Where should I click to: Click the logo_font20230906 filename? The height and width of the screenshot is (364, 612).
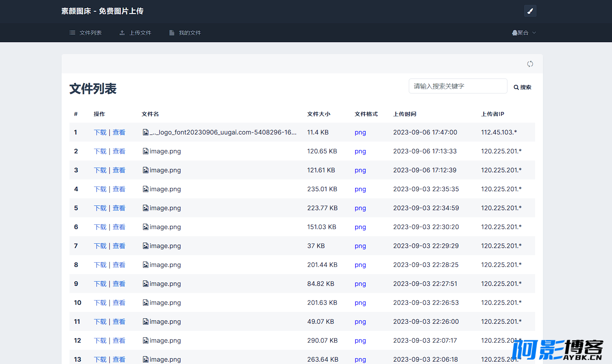coord(223,132)
